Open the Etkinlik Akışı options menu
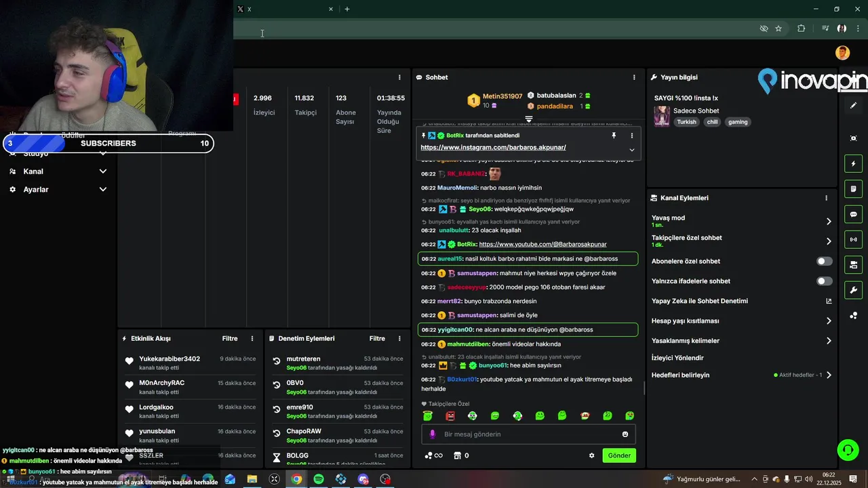 [252, 338]
